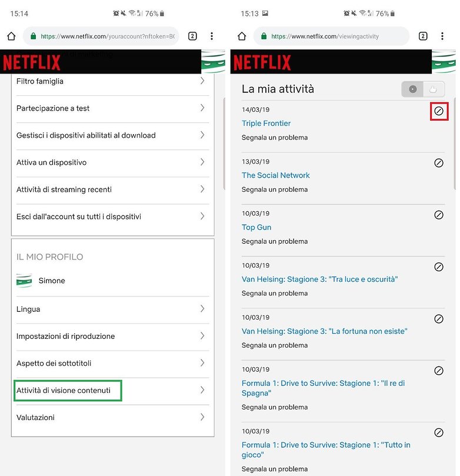Expand Partecipazione a test chevron

tap(202, 108)
